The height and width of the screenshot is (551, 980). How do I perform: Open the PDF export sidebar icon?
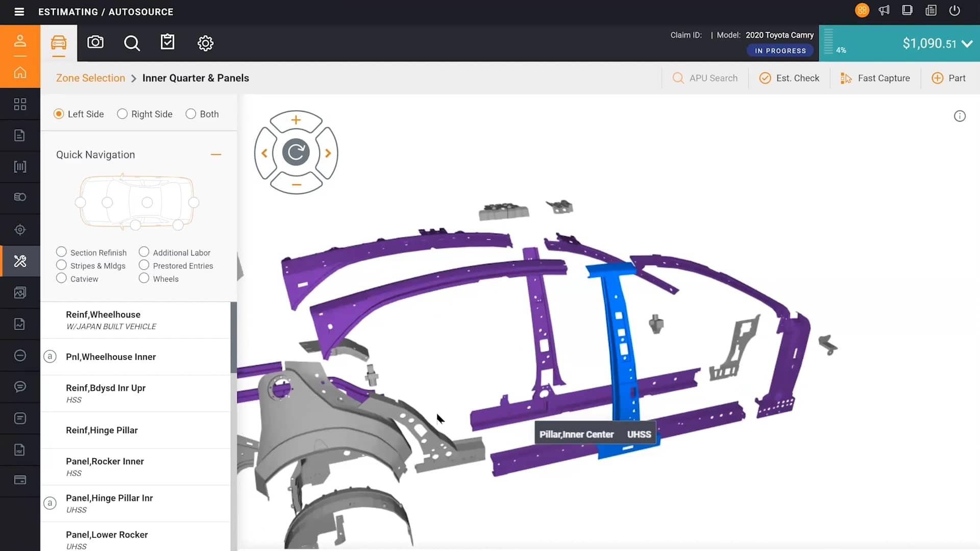[20, 450]
